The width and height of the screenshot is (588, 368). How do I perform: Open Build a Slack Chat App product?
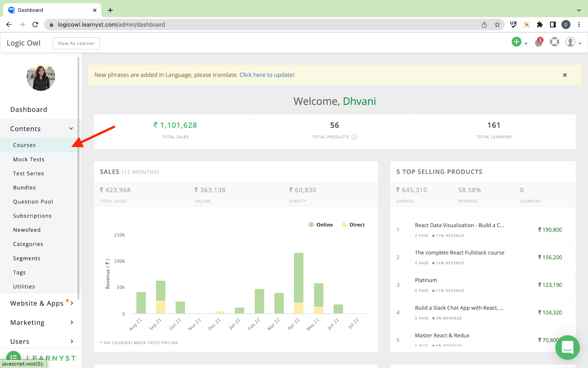[x=483, y=314]
